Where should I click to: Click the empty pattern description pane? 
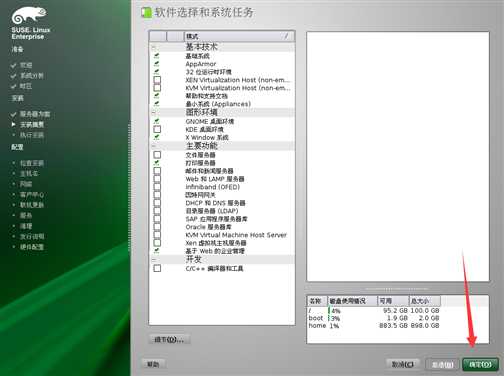coord(398,157)
